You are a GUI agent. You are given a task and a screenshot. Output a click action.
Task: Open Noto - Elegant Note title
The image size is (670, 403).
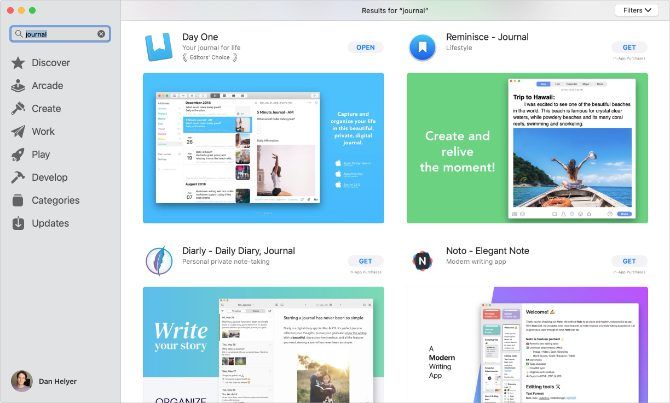pos(488,251)
